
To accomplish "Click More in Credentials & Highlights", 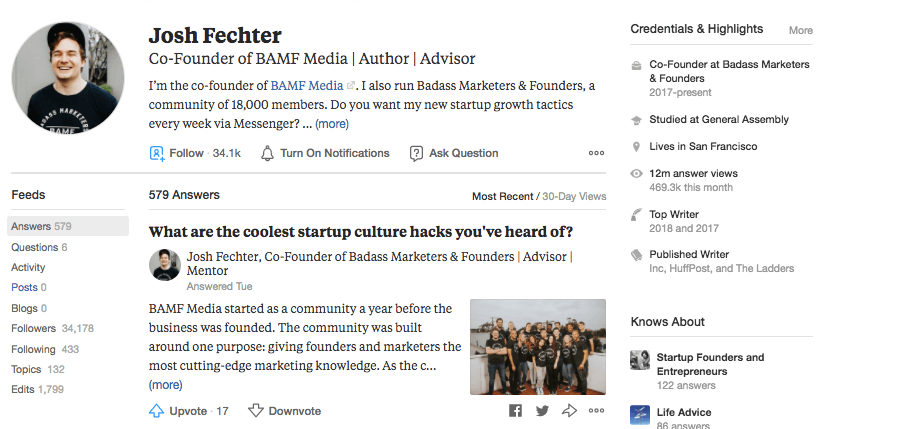I will click(x=800, y=30).
